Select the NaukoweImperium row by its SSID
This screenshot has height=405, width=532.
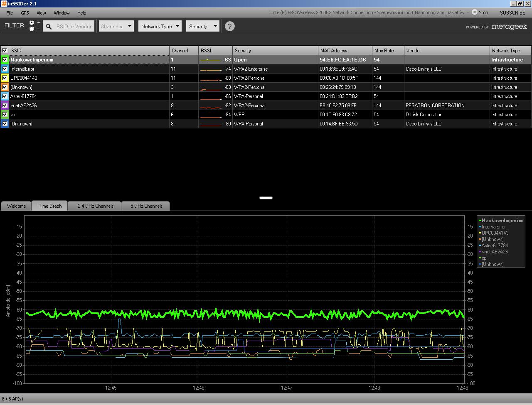(32, 60)
